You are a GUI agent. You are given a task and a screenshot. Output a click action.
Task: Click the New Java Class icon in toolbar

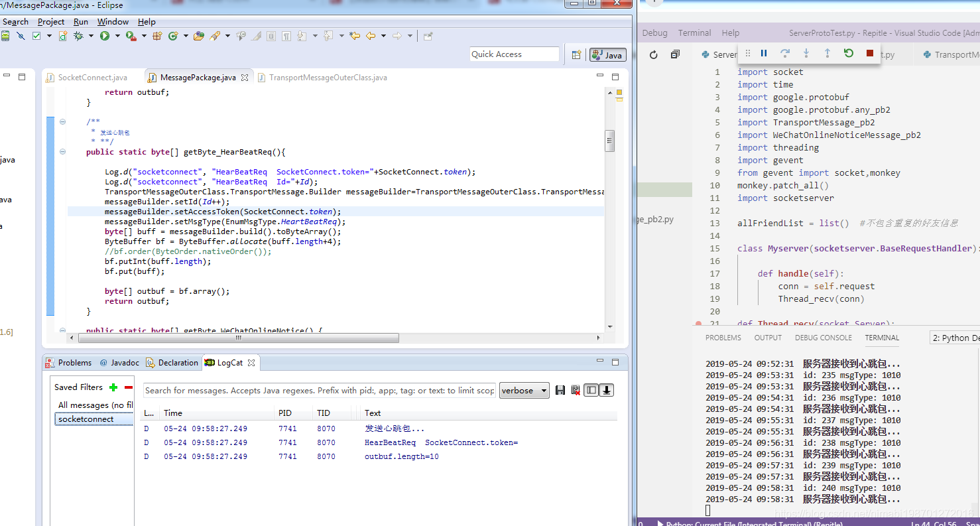[x=173, y=36]
